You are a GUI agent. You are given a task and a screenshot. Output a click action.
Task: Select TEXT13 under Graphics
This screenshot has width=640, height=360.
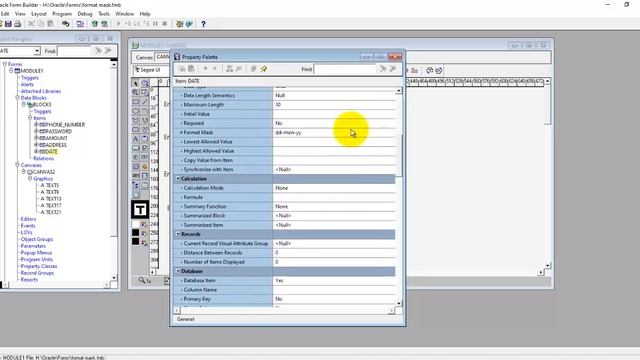[53, 199]
